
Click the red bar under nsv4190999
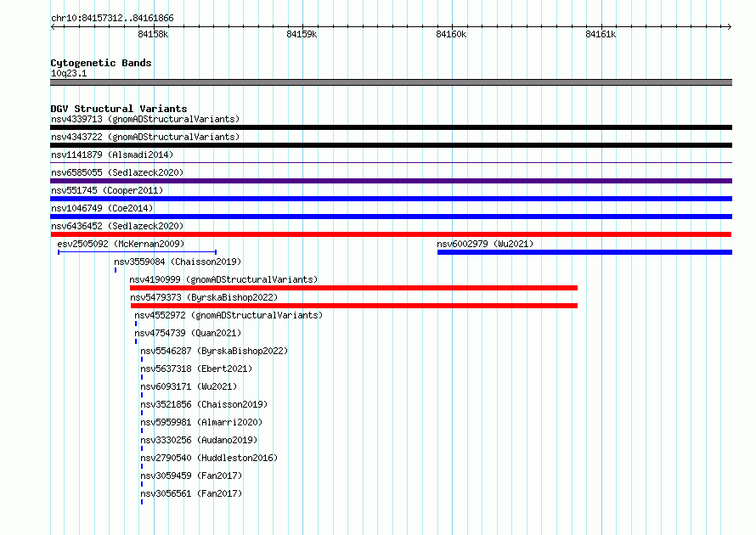click(353, 288)
